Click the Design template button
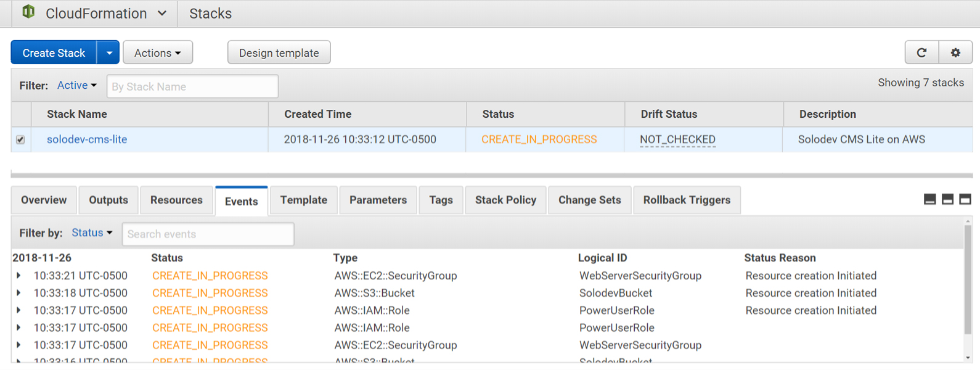 tap(279, 52)
